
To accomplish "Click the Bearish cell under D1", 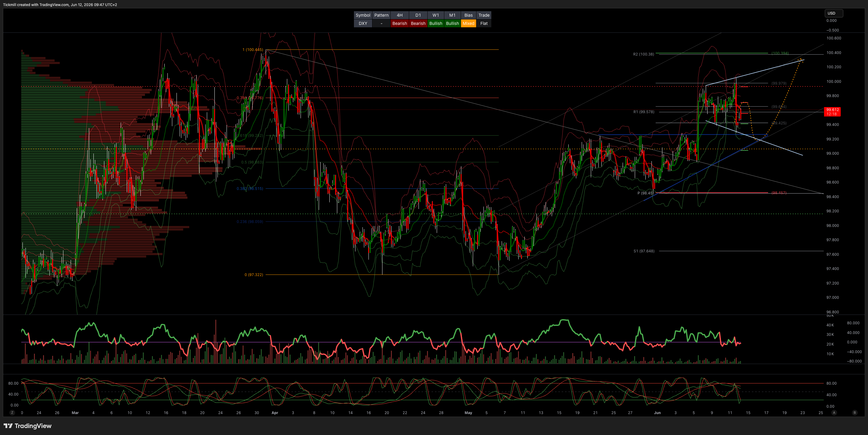I will [x=418, y=23].
